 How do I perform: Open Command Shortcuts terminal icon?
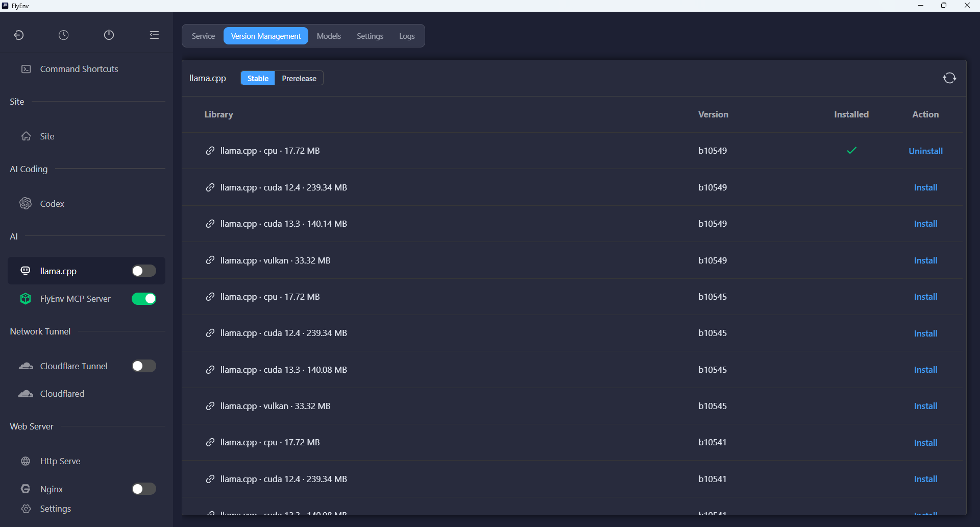click(x=26, y=69)
